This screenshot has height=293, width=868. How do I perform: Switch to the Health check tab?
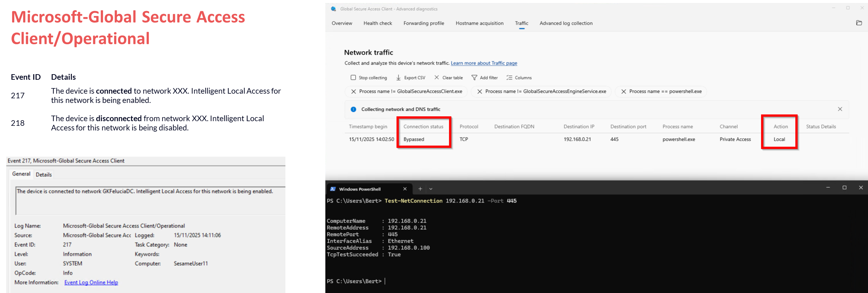pos(377,23)
